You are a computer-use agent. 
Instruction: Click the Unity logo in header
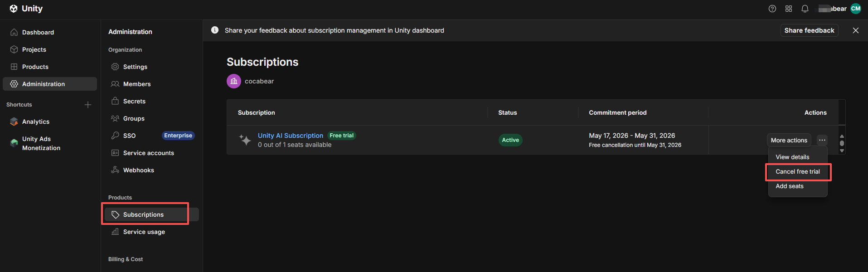(26, 9)
